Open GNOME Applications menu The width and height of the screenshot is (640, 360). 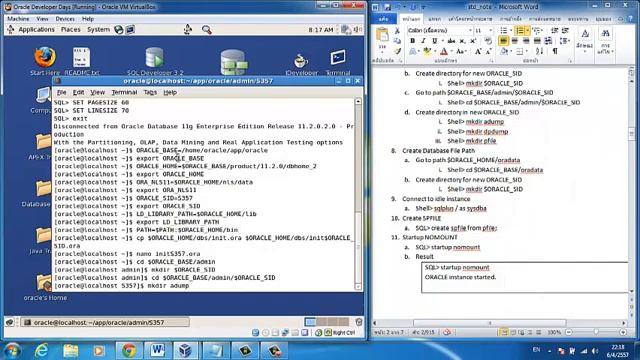[36, 29]
